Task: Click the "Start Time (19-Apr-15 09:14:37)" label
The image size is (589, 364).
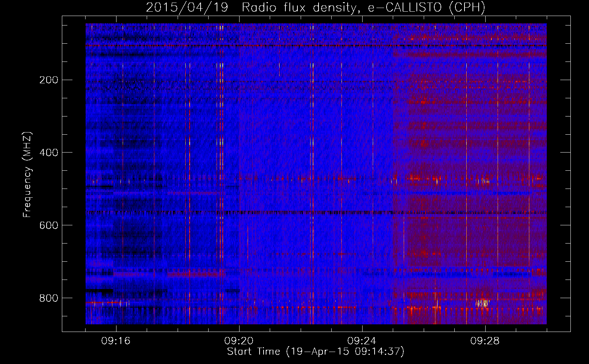Action: [x=316, y=352]
